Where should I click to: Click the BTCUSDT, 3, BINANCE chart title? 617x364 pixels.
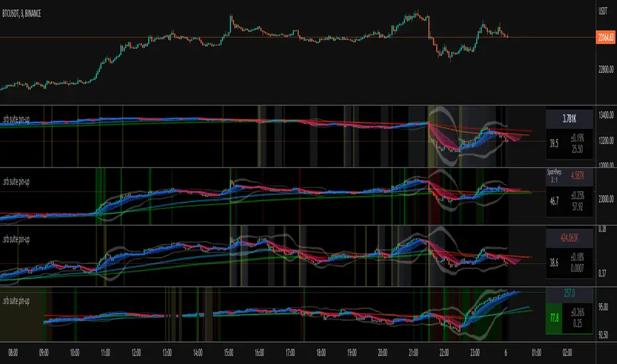[x=22, y=14]
